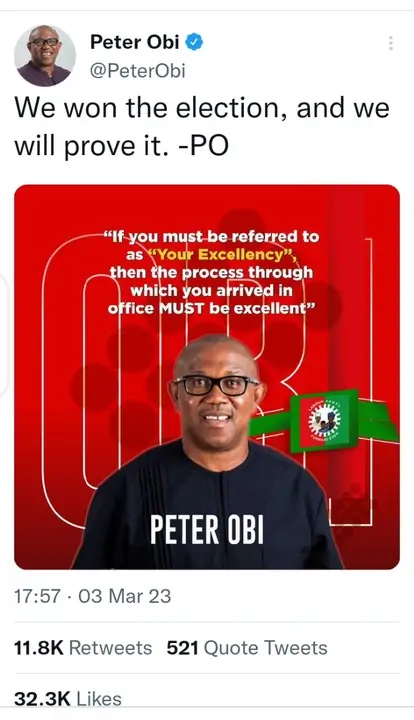Show the 32.3K Likes list
The image size is (414, 720).
(x=68, y=699)
